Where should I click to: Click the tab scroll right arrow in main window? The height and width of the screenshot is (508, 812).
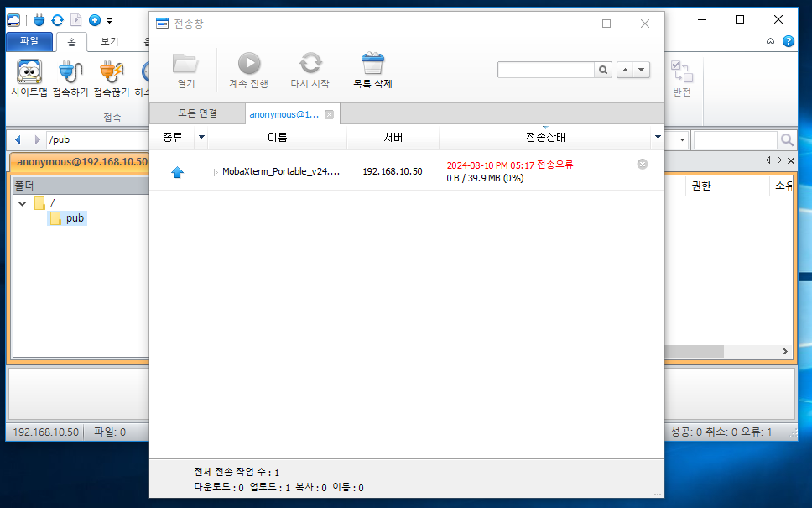click(779, 160)
